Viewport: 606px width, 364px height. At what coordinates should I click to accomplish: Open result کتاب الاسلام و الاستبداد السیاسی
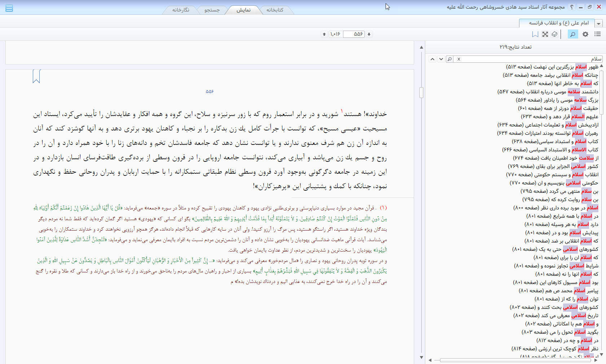550,150
